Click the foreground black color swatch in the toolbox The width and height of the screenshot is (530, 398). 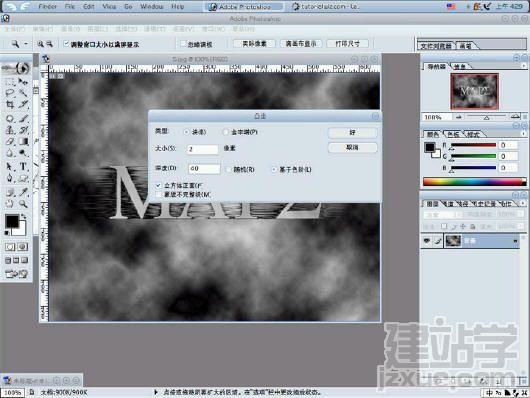[12, 221]
